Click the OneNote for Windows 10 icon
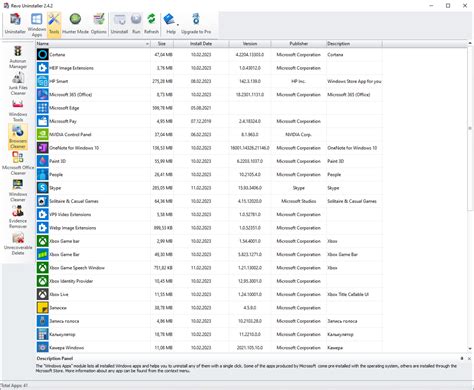The image size is (474, 390). point(43,148)
